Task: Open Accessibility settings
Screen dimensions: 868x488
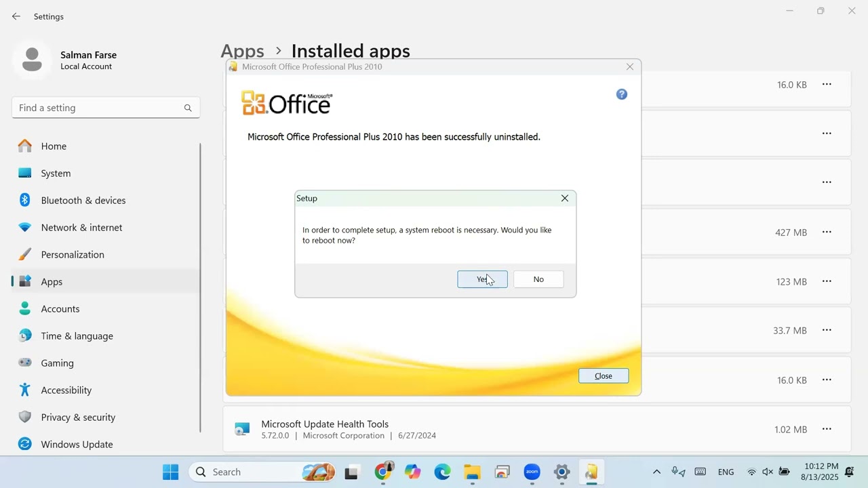Action: pos(106,390)
